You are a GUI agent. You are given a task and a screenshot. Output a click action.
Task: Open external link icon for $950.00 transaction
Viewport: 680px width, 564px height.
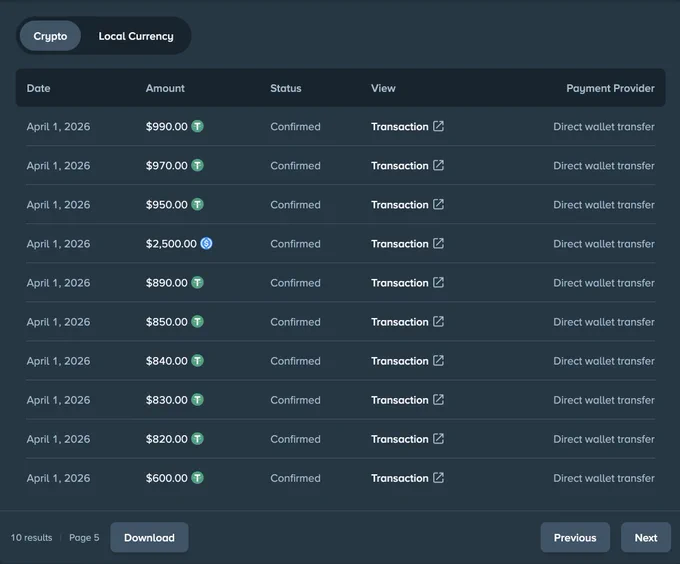pyautogui.click(x=438, y=204)
